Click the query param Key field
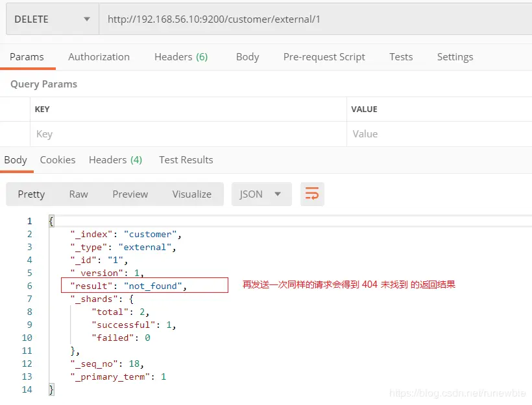The image size is (532, 405). click(188, 134)
